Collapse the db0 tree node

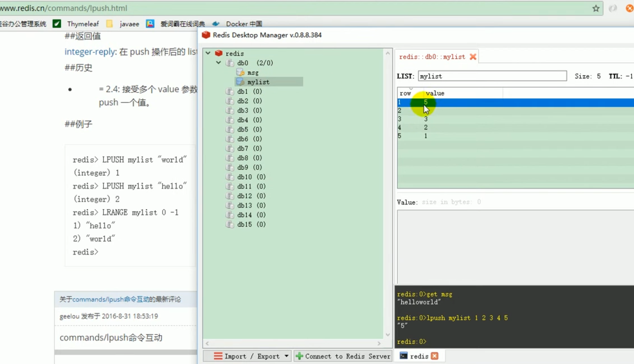click(218, 63)
